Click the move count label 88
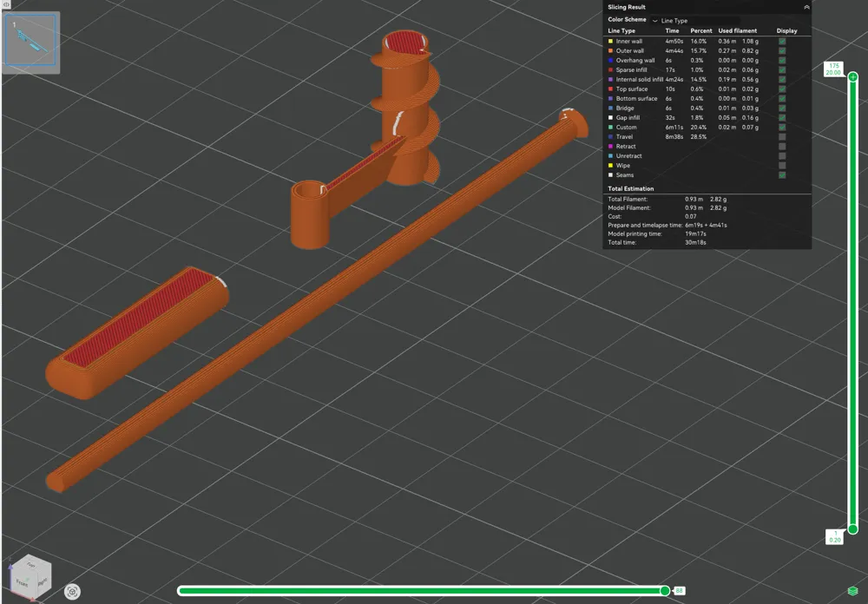Screen dimensions: 868x604 pyautogui.click(x=680, y=591)
